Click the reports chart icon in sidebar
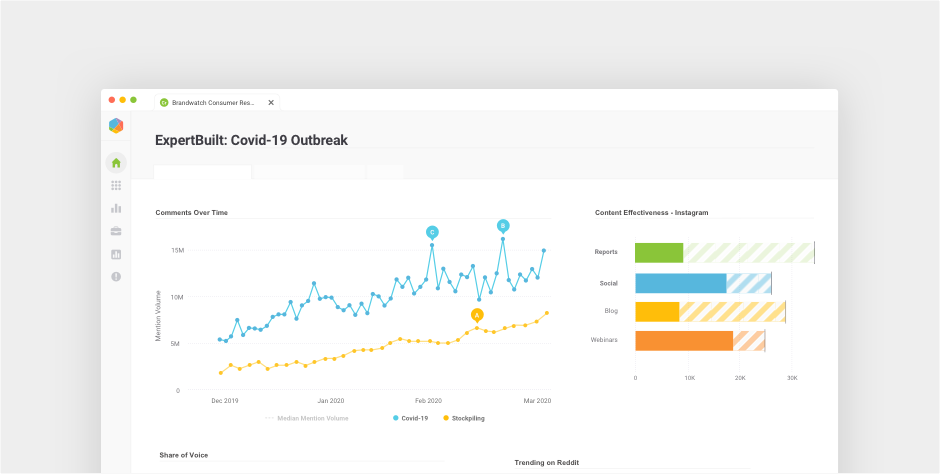The image size is (940, 474). tap(116, 254)
